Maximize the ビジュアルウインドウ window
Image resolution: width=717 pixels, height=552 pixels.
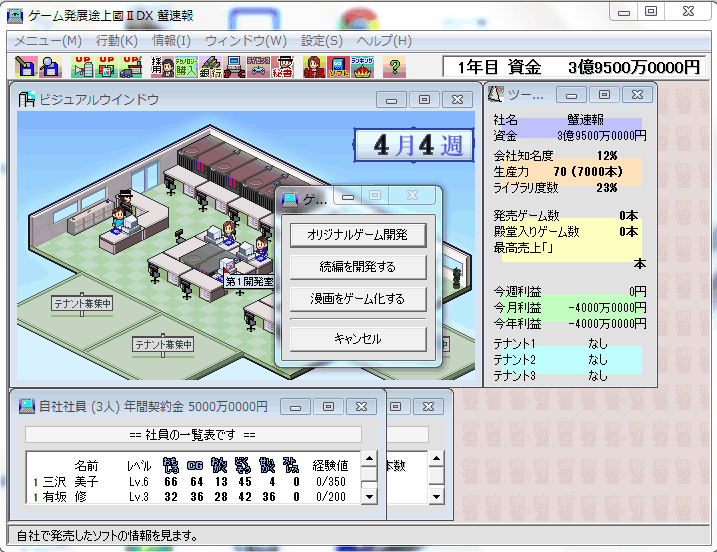point(424,100)
